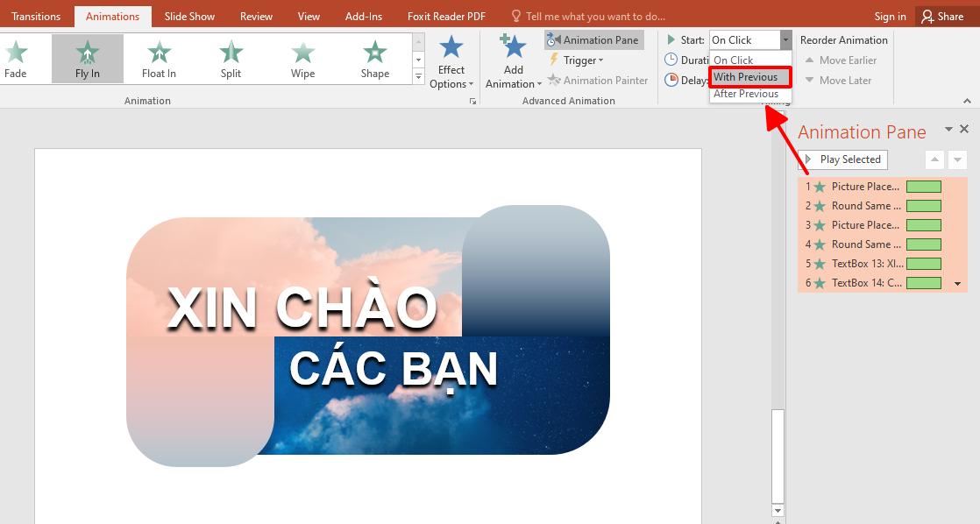Apply the Fly In animation
Image resolution: width=980 pixels, height=524 pixels.
(x=87, y=58)
